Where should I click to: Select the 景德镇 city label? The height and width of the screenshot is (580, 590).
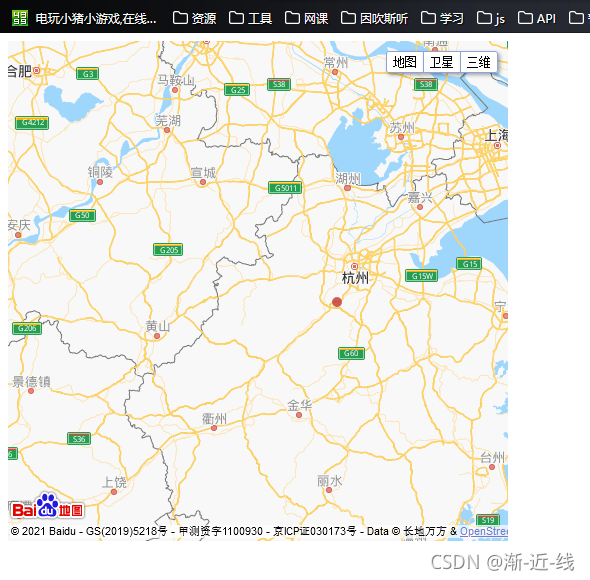(31, 381)
